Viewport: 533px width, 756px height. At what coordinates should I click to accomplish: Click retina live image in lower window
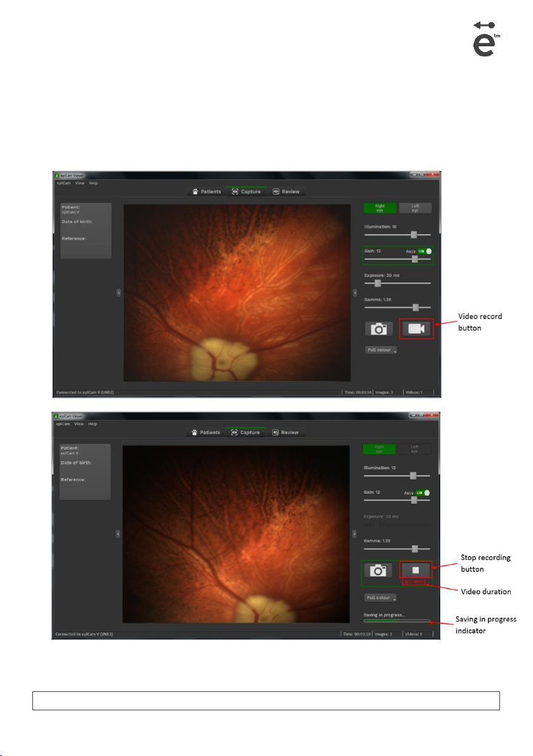(x=236, y=534)
